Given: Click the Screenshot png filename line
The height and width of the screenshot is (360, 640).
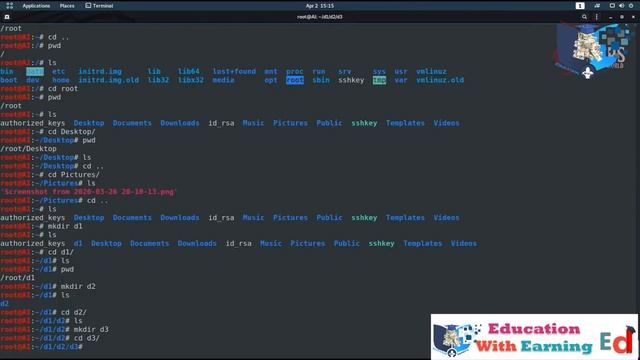Looking at the screenshot, I should (89, 192).
